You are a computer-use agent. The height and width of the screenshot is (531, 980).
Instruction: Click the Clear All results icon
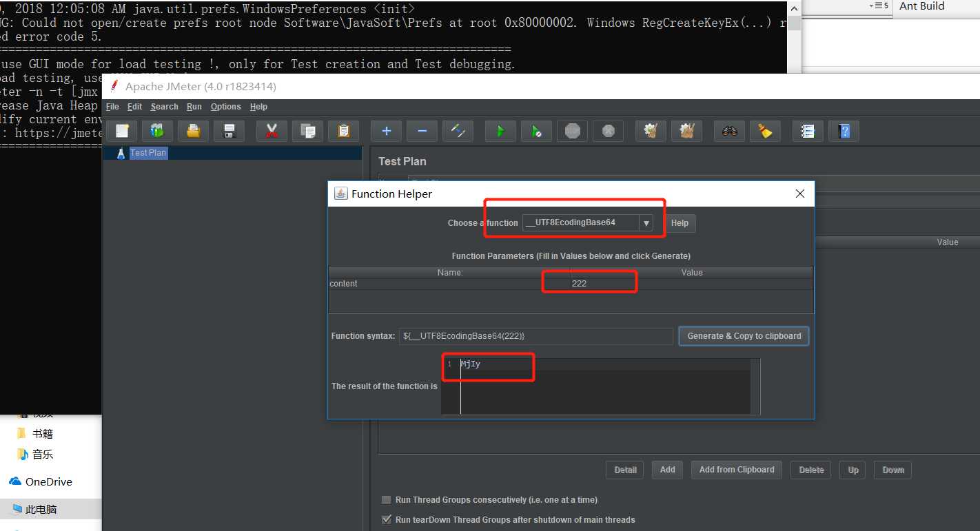tap(687, 131)
